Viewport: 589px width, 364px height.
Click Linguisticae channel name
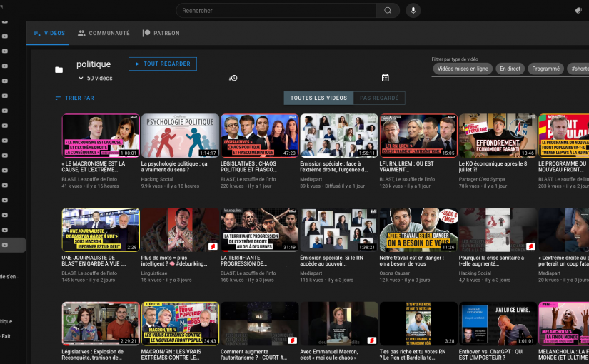tap(154, 273)
